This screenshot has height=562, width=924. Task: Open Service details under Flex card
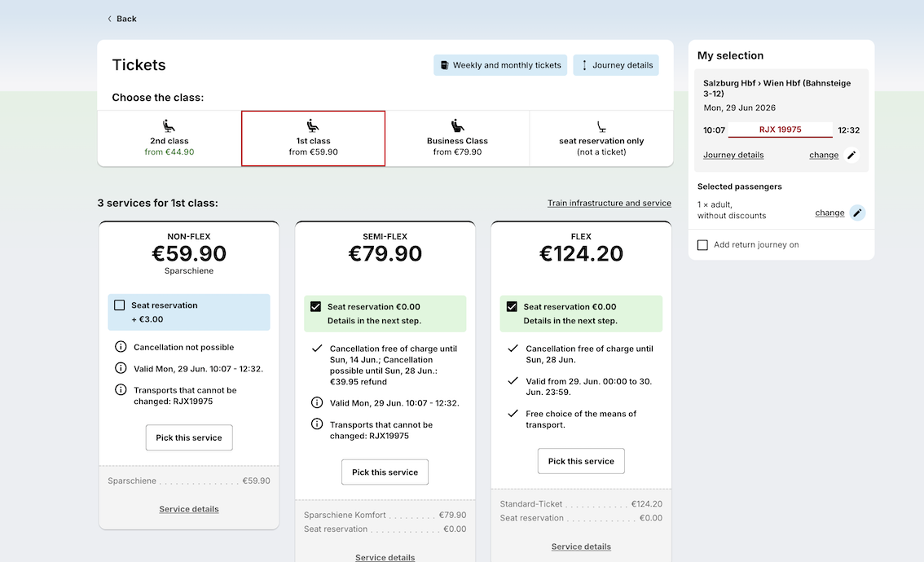(x=581, y=547)
